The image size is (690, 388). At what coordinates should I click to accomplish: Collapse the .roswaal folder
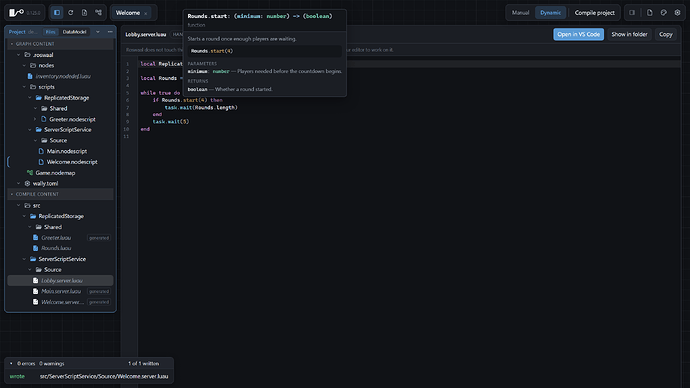point(18,55)
